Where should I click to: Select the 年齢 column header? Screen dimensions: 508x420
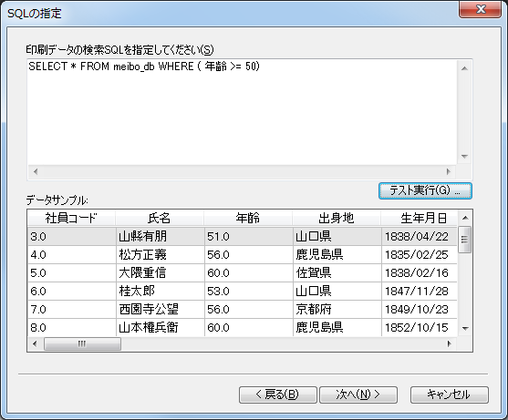tap(248, 218)
